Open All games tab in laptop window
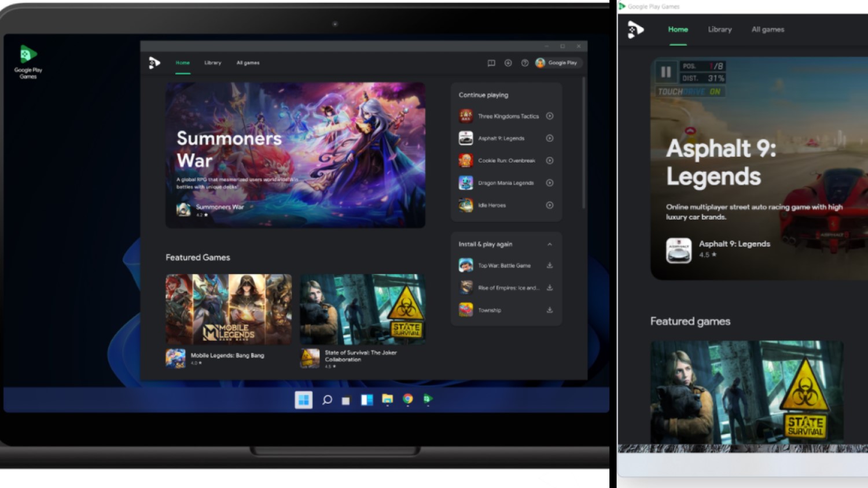The width and height of the screenshot is (868, 488). coord(248,63)
